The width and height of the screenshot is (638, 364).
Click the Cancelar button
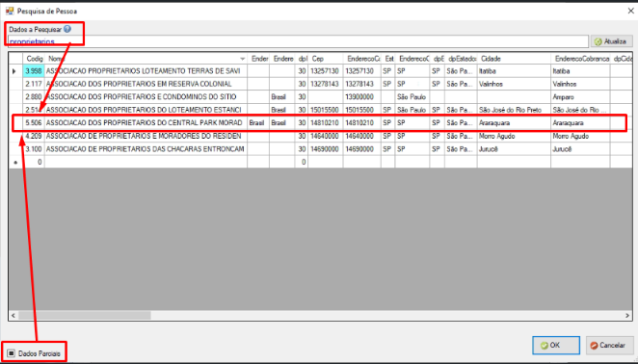(609, 346)
